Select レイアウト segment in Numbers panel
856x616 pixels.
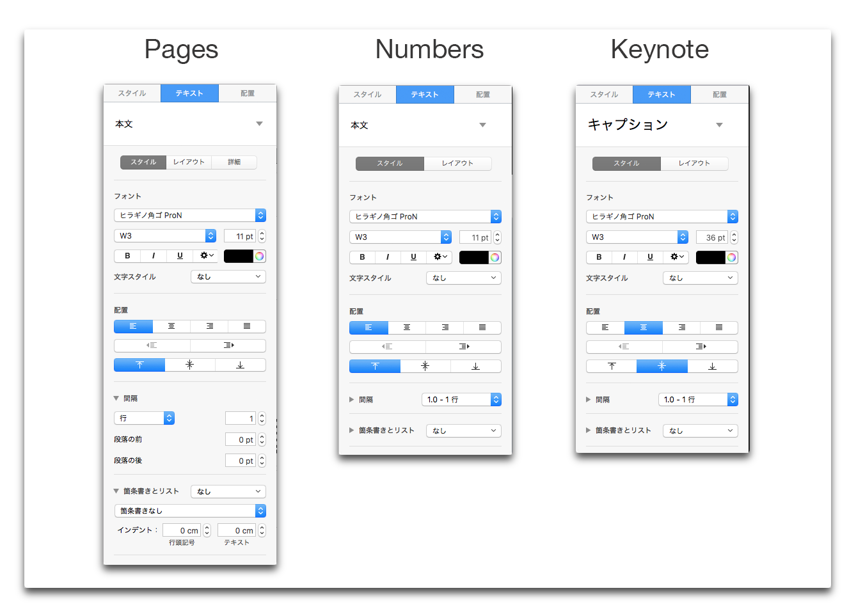[x=457, y=164]
